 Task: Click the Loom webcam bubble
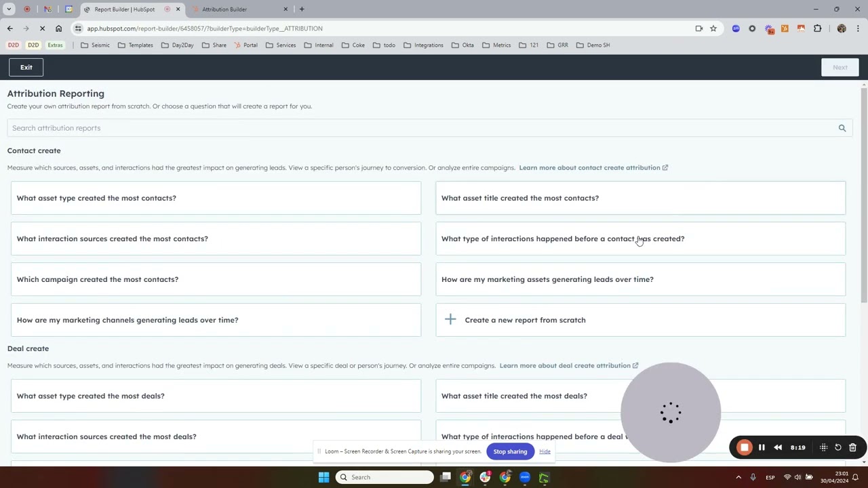[671, 412]
